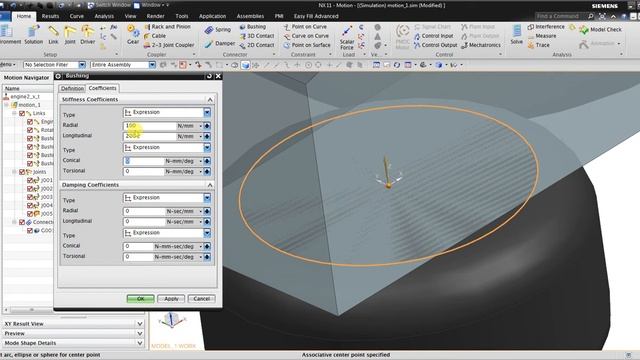Click the Damping Torsional value field

[x=138, y=257]
